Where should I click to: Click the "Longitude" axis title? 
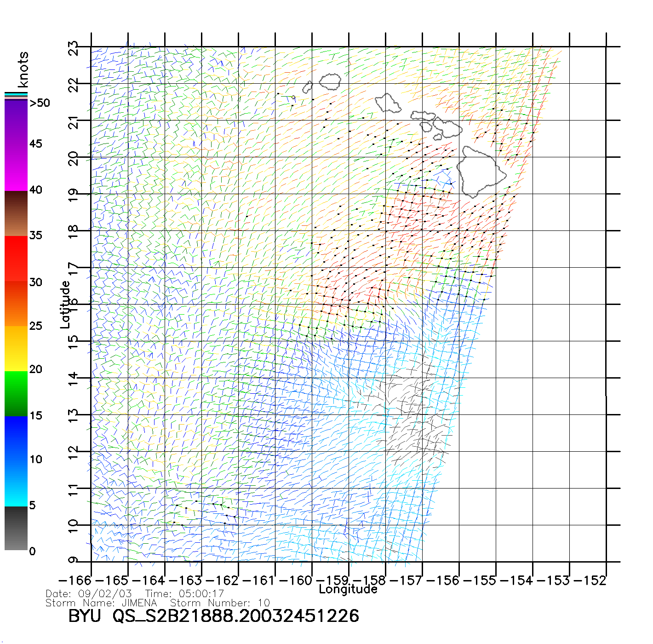pos(348,589)
